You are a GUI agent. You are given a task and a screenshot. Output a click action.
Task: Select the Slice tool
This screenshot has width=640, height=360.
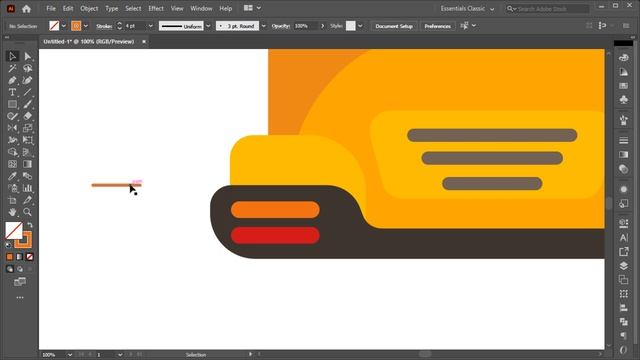(27, 200)
